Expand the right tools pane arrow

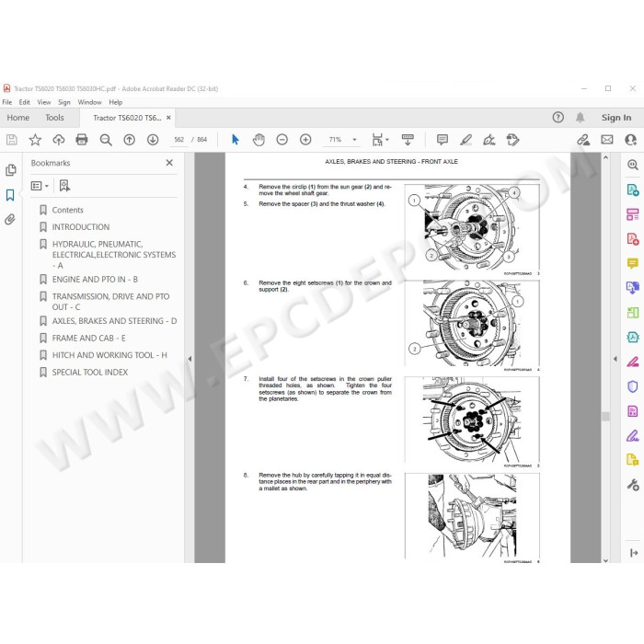615,359
